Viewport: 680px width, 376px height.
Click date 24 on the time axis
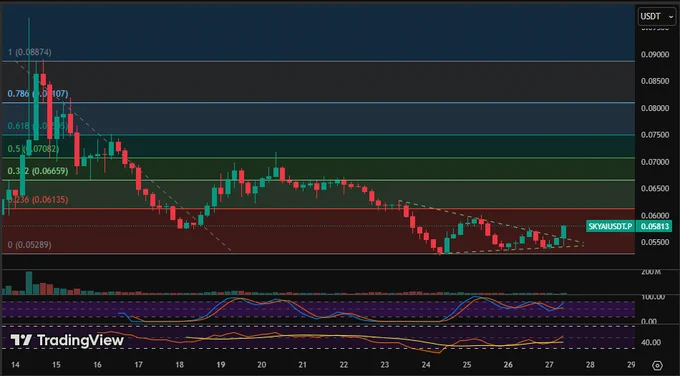(x=426, y=365)
